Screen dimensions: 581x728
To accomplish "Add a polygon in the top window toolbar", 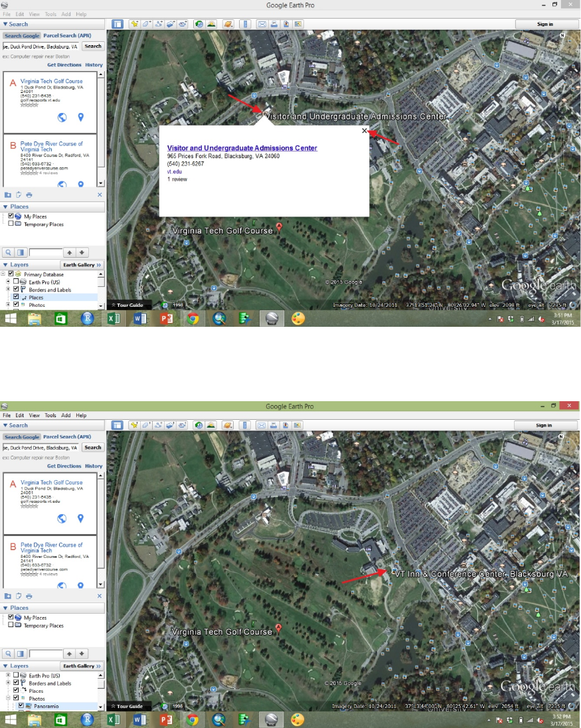I will (146, 24).
